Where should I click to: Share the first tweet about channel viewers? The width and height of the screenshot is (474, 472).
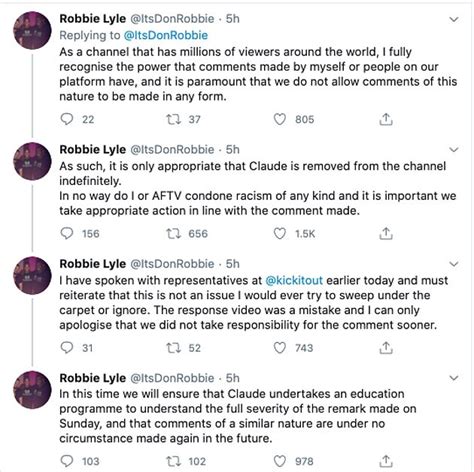(386, 119)
